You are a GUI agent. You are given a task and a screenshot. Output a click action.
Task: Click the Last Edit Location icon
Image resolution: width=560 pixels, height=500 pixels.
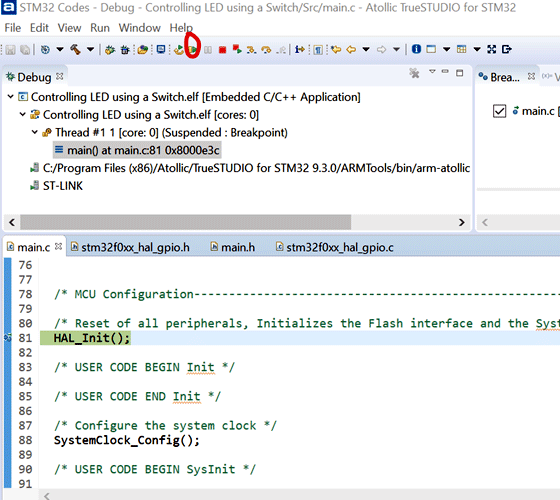(336, 49)
